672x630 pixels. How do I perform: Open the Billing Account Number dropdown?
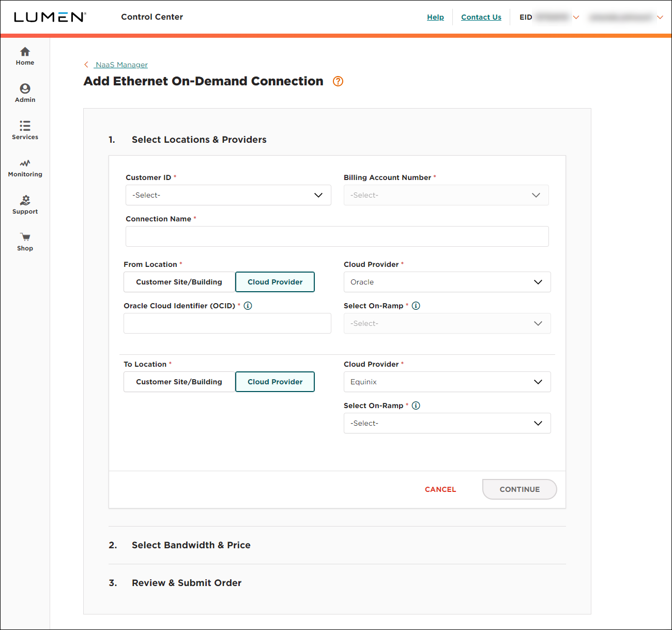tap(446, 195)
